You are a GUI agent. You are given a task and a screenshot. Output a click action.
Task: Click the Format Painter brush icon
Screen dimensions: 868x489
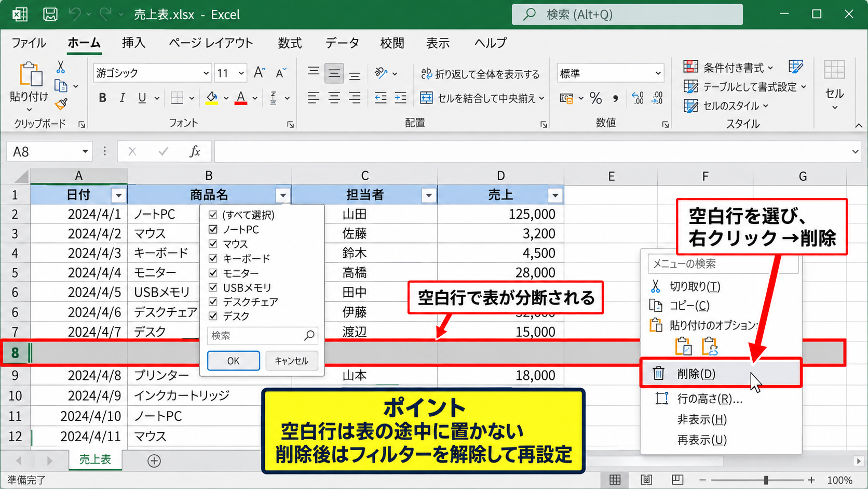[x=61, y=104]
